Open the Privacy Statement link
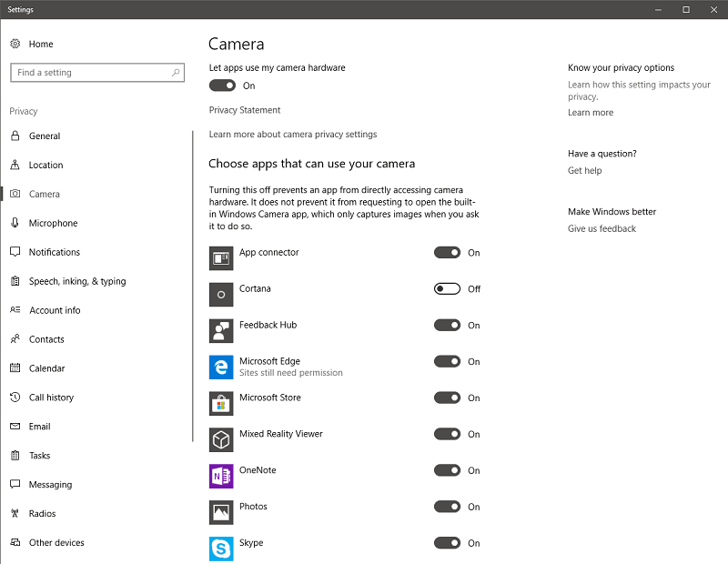The width and height of the screenshot is (728, 564). (245, 110)
